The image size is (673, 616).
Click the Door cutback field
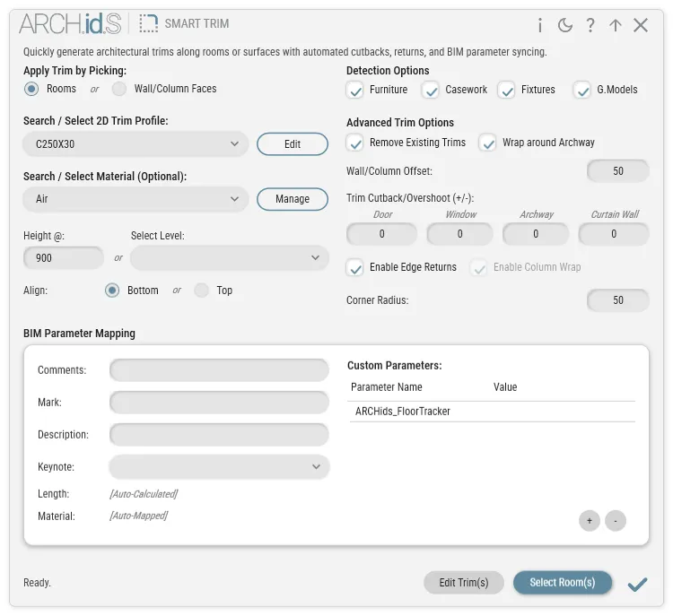coord(381,234)
